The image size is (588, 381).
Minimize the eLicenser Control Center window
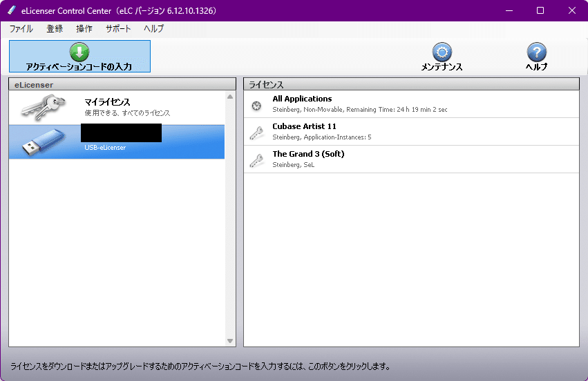(x=509, y=10)
